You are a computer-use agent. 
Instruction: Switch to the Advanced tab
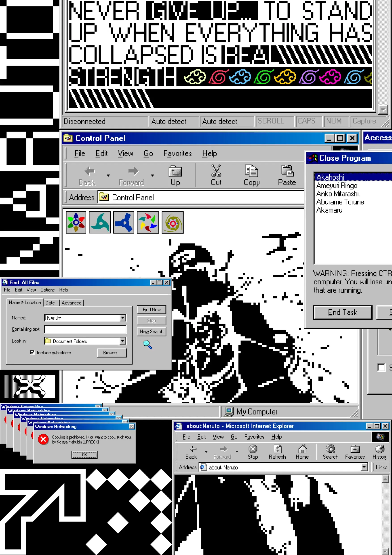coord(72,303)
